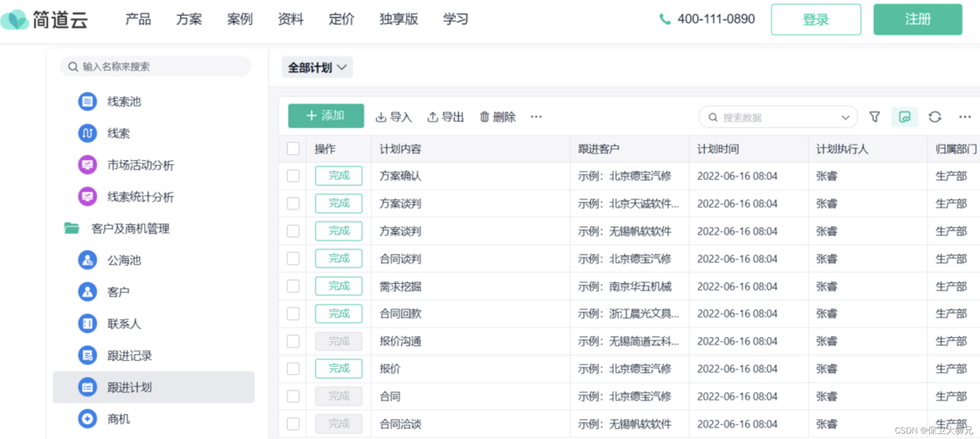
Task: Click the green 添加 button
Action: click(x=326, y=116)
